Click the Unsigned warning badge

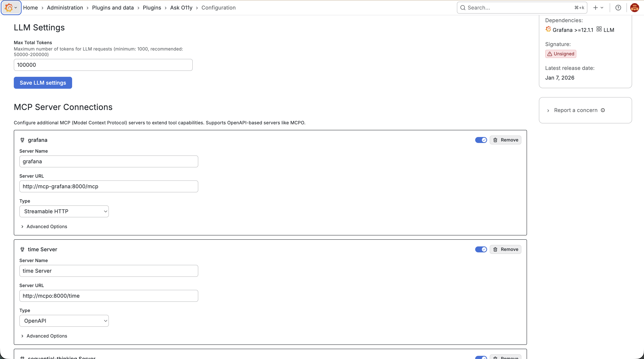tap(561, 54)
